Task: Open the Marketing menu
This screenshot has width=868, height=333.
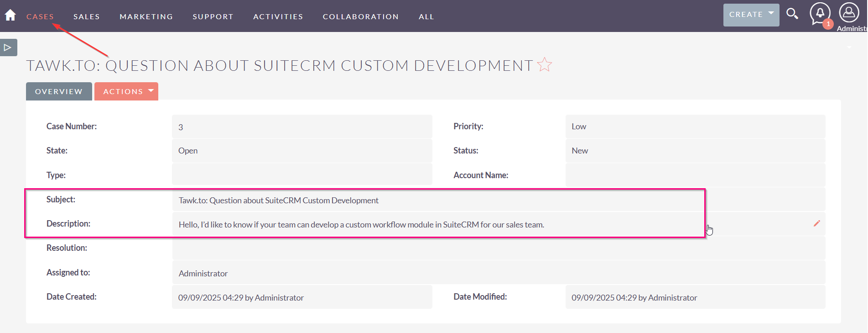Action: (x=146, y=16)
